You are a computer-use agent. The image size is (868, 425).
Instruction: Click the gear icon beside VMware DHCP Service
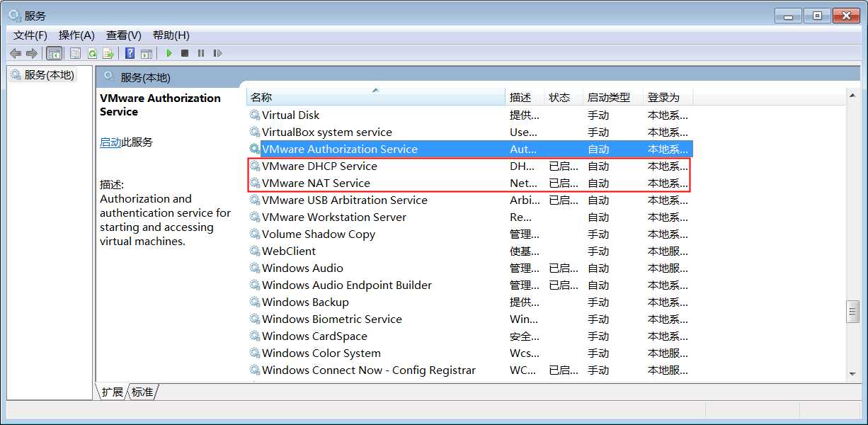tap(255, 166)
